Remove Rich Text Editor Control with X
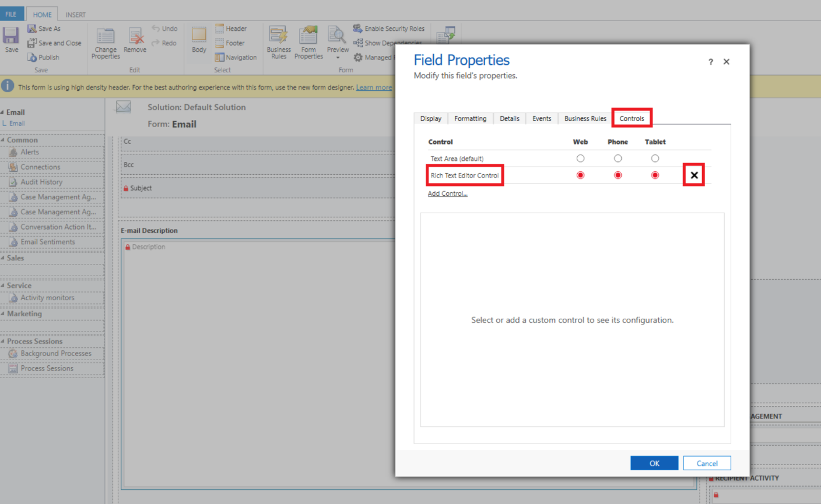Image resolution: width=821 pixels, height=504 pixels. click(694, 175)
